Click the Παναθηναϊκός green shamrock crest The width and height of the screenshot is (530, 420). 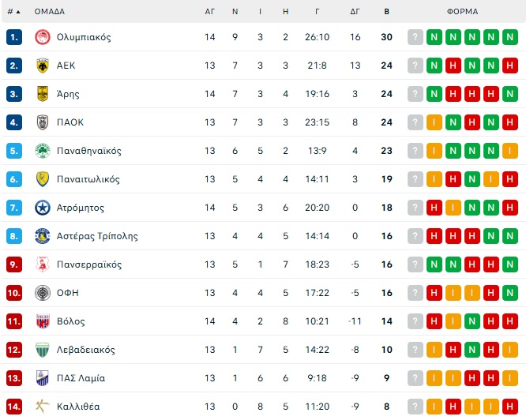[x=43, y=151]
